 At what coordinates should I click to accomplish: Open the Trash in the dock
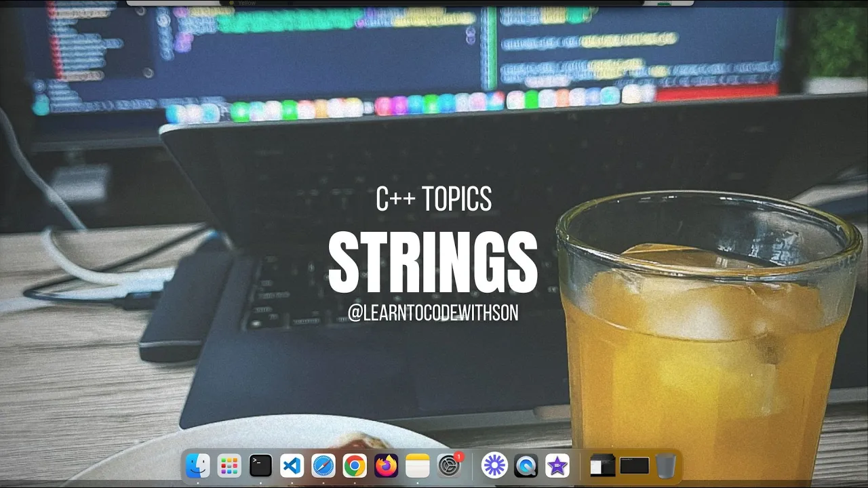coord(666,466)
